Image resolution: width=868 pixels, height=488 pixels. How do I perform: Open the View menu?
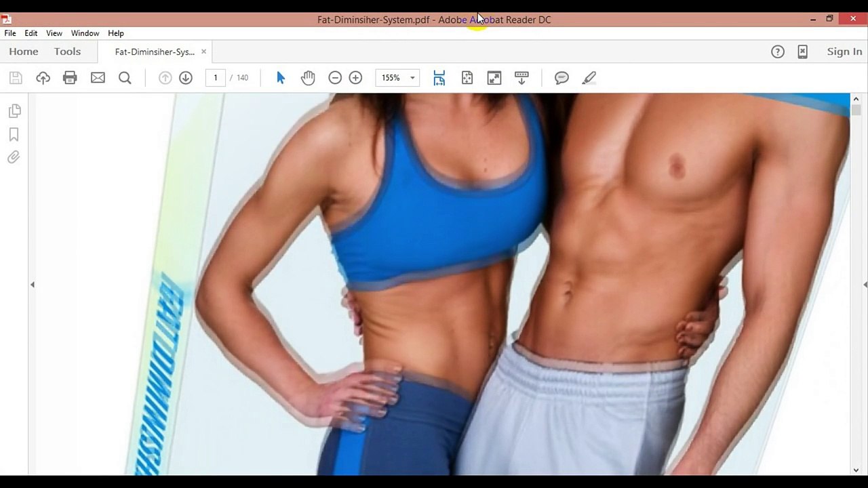click(x=54, y=33)
